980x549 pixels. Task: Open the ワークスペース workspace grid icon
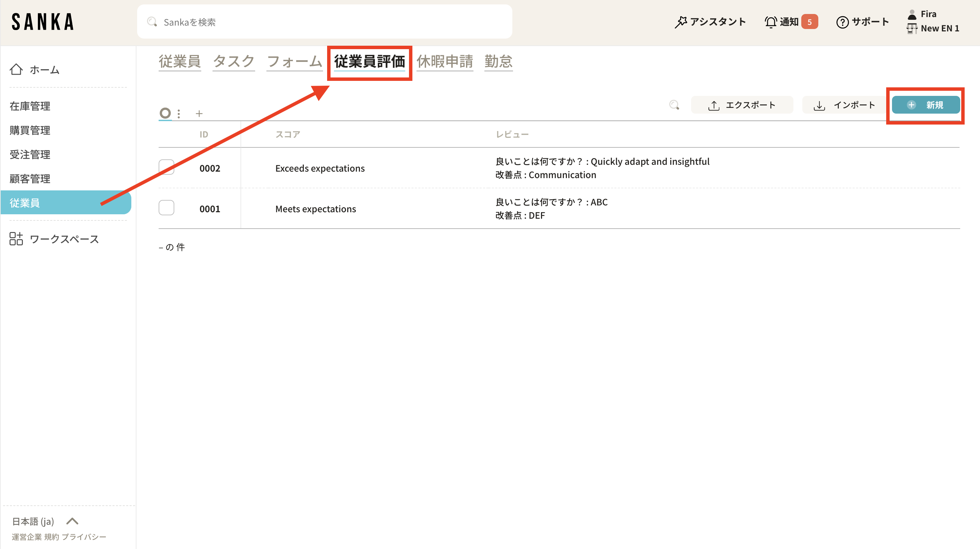[x=16, y=239]
